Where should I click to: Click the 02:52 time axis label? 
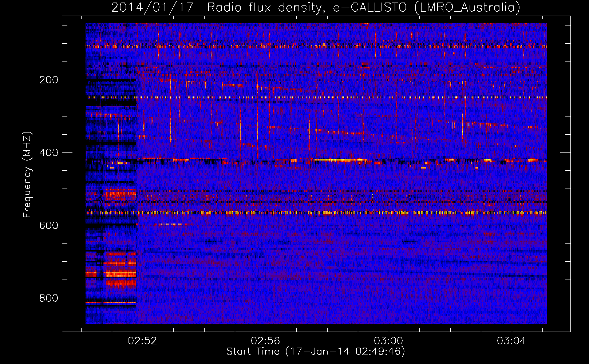click(x=142, y=341)
